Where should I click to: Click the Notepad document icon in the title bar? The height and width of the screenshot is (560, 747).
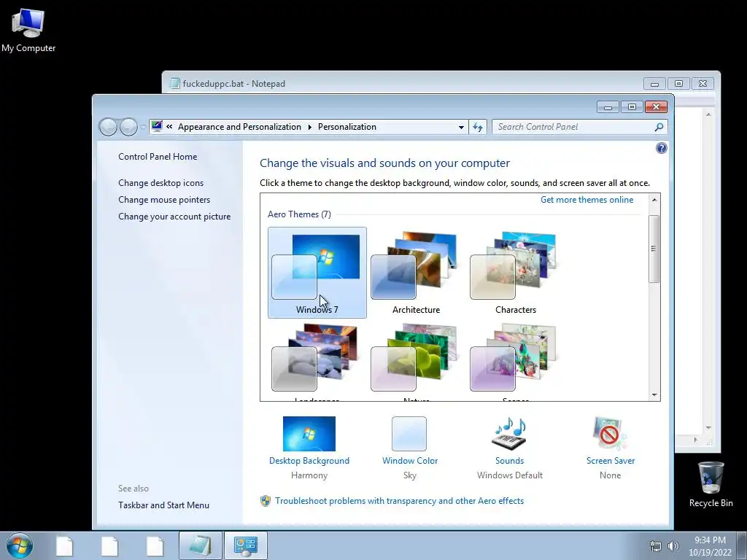coord(175,83)
